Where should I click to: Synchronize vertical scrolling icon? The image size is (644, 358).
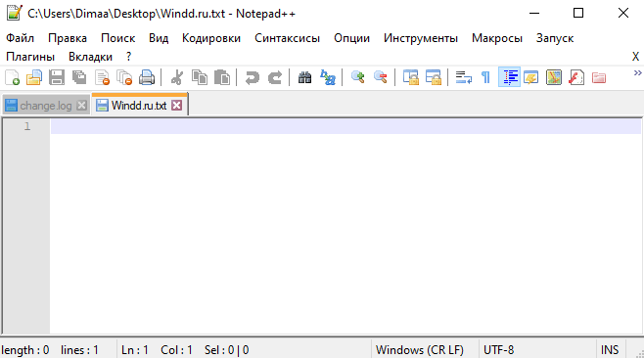pos(411,77)
